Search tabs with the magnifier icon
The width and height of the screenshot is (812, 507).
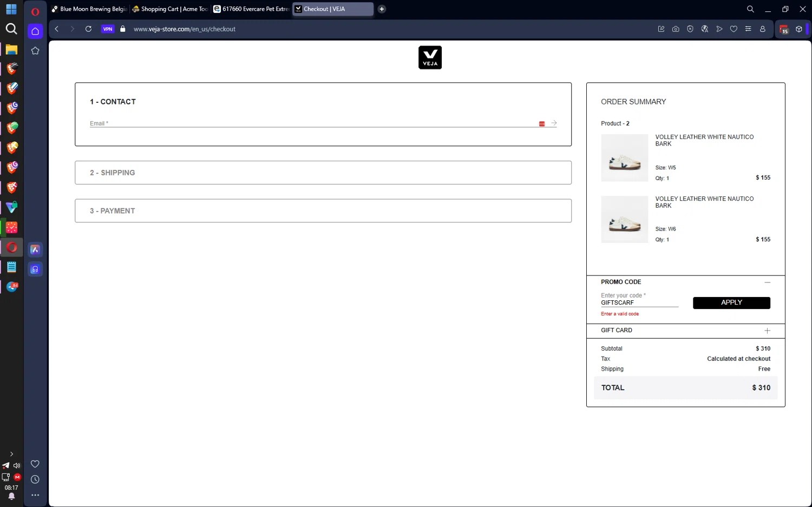750,9
